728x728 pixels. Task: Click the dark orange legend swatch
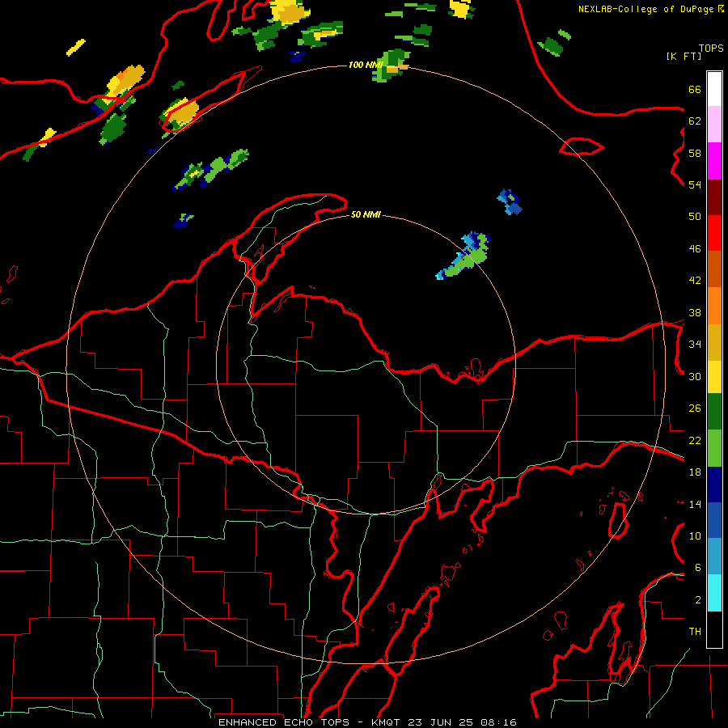pos(714,269)
